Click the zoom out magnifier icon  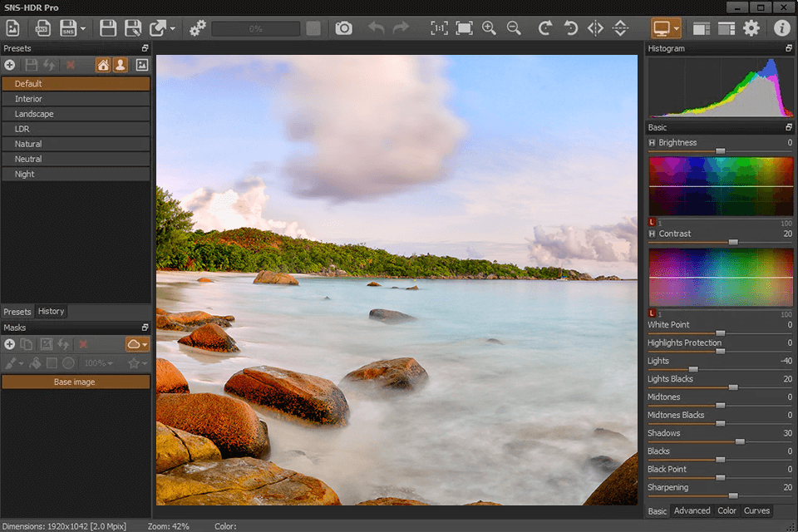(x=514, y=28)
